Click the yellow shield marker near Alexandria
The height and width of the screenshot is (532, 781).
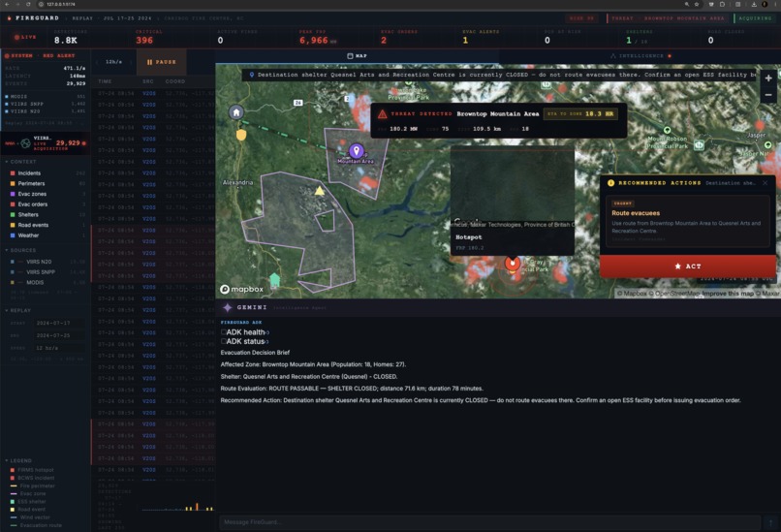coord(241,135)
